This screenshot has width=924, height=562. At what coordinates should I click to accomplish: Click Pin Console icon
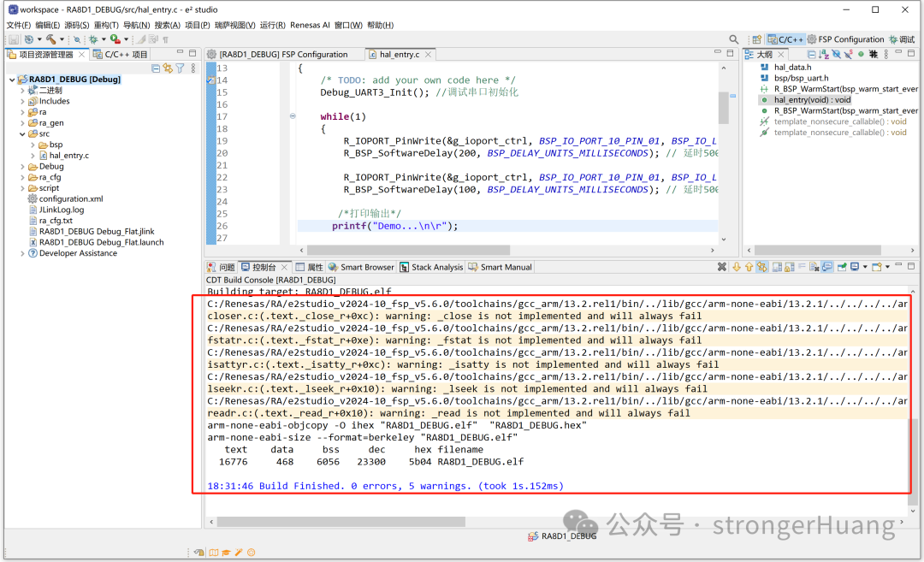coord(842,267)
